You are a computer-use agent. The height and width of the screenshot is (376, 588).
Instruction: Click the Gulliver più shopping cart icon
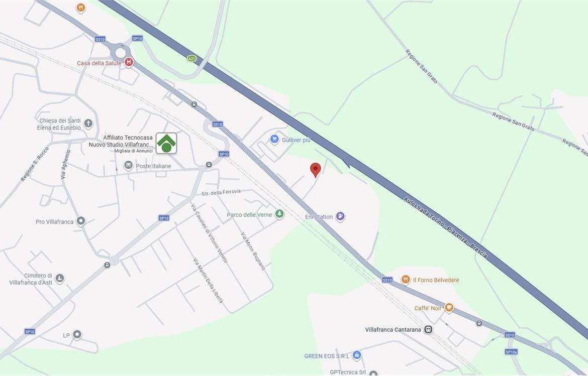(x=274, y=140)
